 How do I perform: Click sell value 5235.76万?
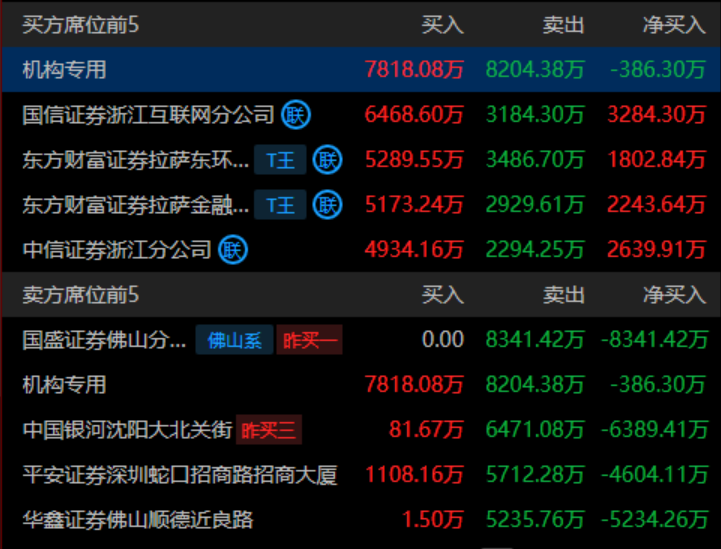click(x=535, y=520)
